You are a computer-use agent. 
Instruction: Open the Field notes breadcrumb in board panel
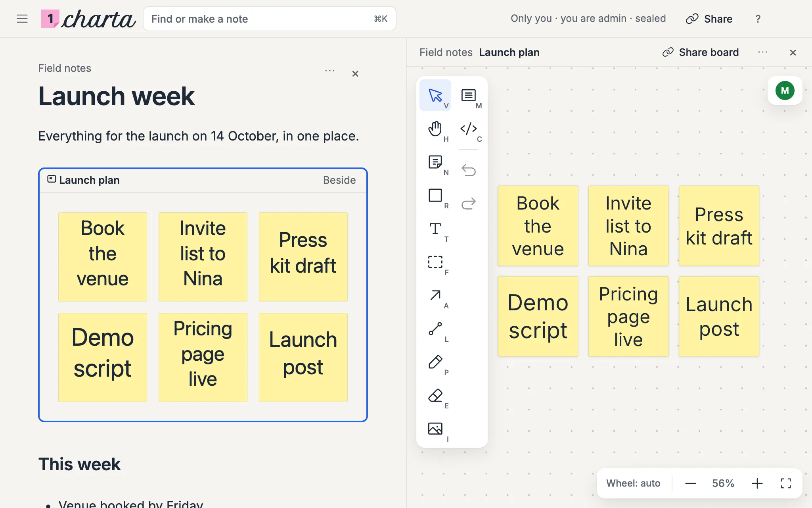tap(446, 52)
